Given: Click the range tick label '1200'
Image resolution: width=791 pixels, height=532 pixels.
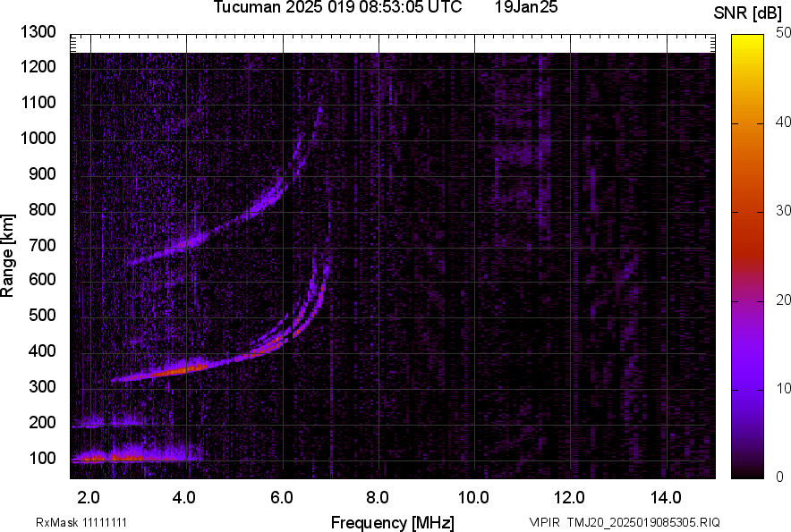Looking at the screenshot, I should click(38, 66).
